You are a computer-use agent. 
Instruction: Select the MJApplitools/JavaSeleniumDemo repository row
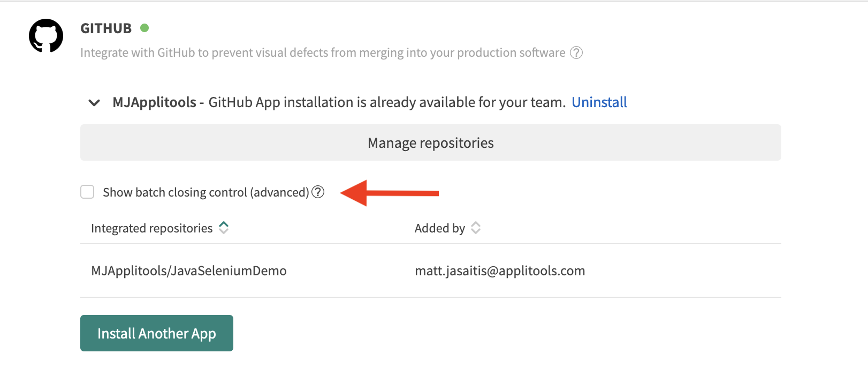(x=189, y=271)
